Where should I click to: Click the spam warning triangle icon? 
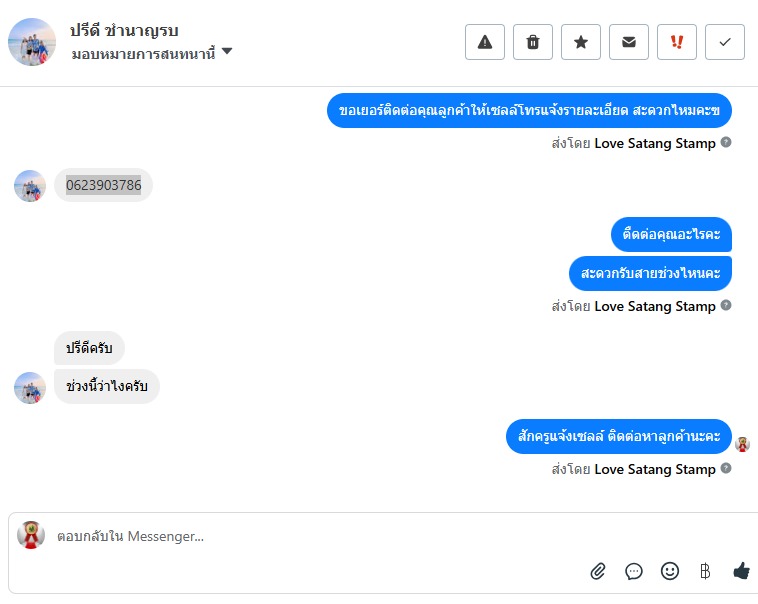(x=485, y=42)
